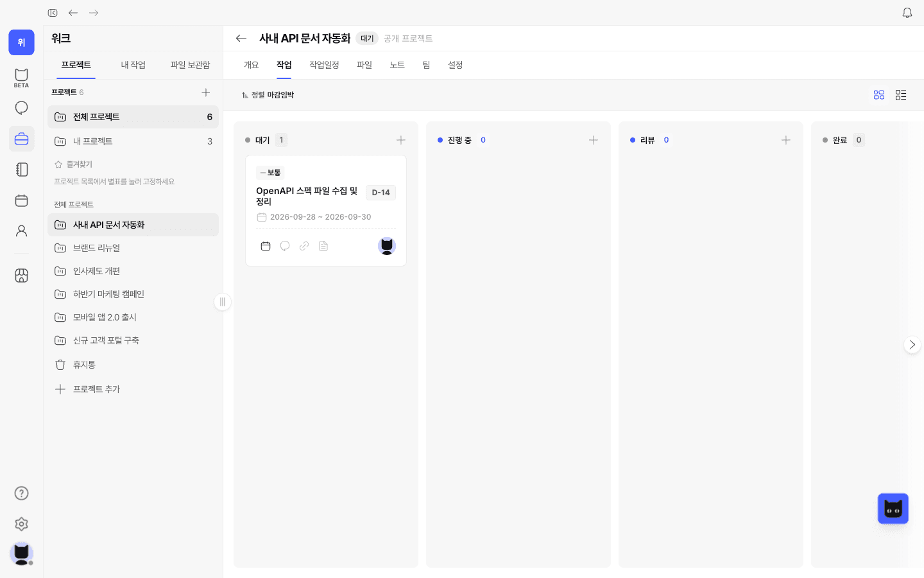This screenshot has width=924, height=578.
Task: Add a task in 리뷰 column
Action: pyautogui.click(x=786, y=140)
